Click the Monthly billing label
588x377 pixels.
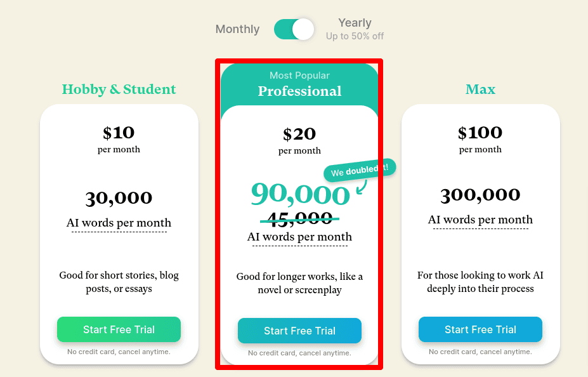click(237, 29)
